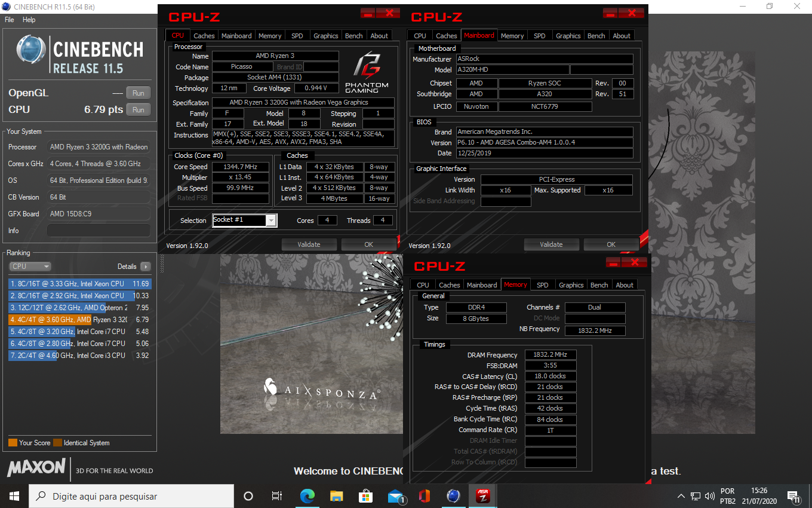Open Cortana from the taskbar
The image size is (812, 508).
point(248,496)
